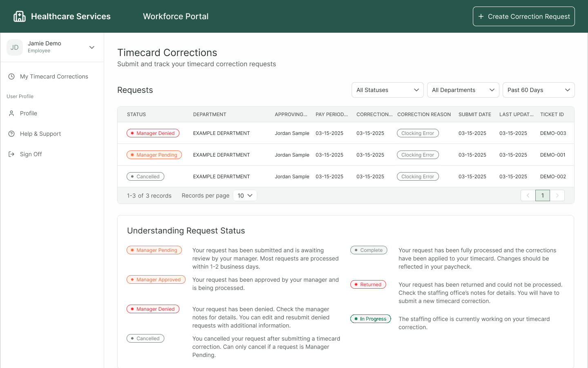
Task: Open ticket DEMO-001 row
Action: click(x=346, y=155)
